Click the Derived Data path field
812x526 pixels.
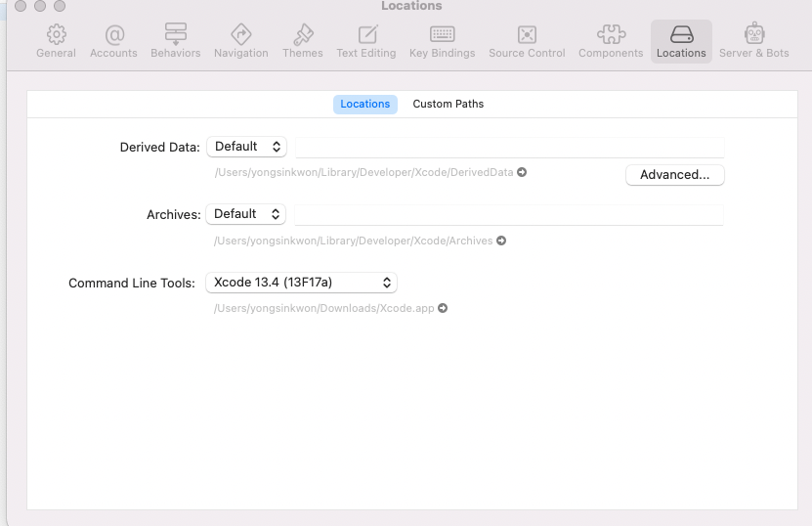(509, 148)
